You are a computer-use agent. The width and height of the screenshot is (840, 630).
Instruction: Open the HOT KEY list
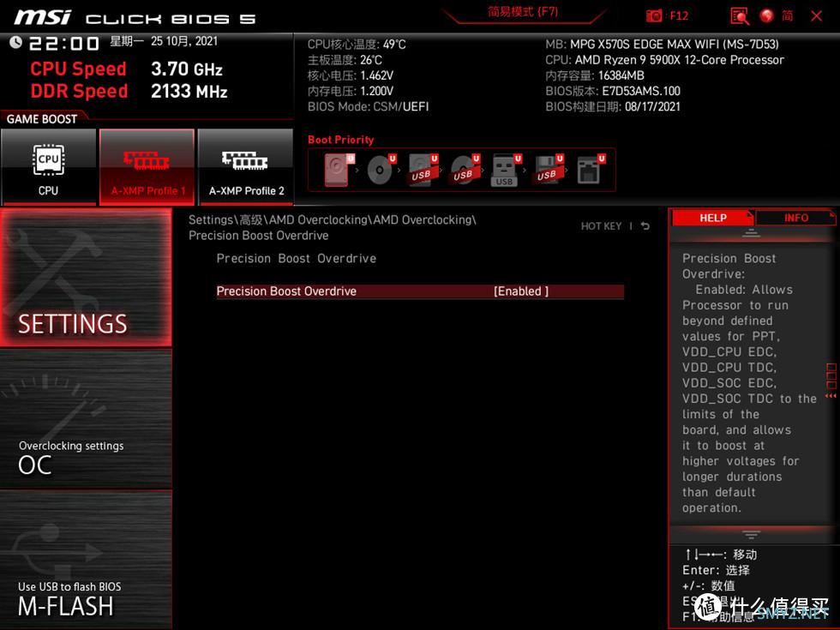tap(601, 226)
